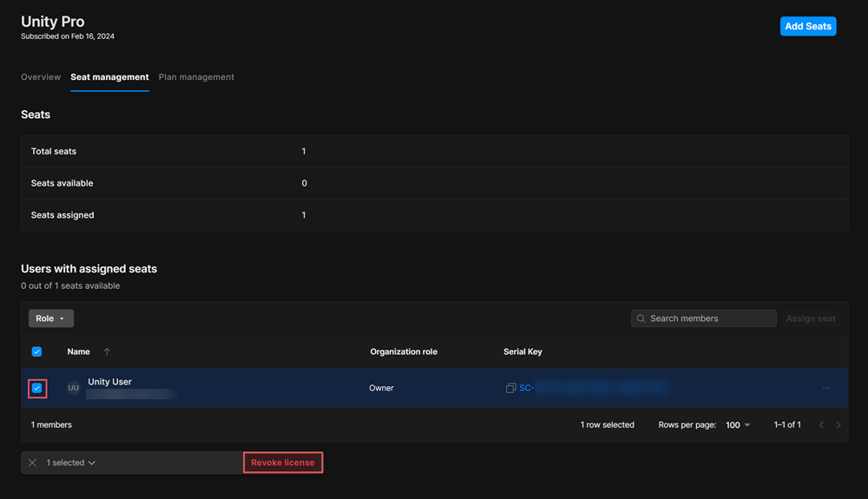
Task: Clear selection with the X icon
Action: click(x=32, y=463)
